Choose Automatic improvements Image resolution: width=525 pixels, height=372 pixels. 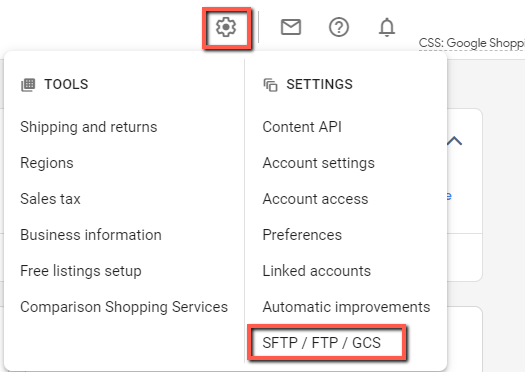346,307
